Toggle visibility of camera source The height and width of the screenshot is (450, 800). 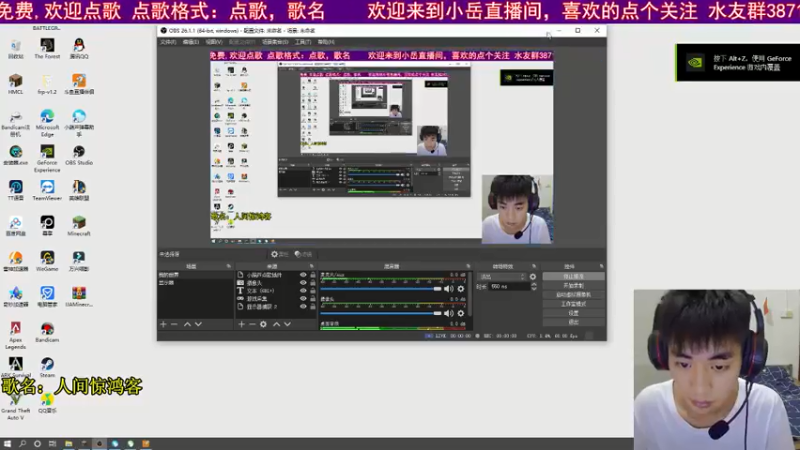[303, 283]
